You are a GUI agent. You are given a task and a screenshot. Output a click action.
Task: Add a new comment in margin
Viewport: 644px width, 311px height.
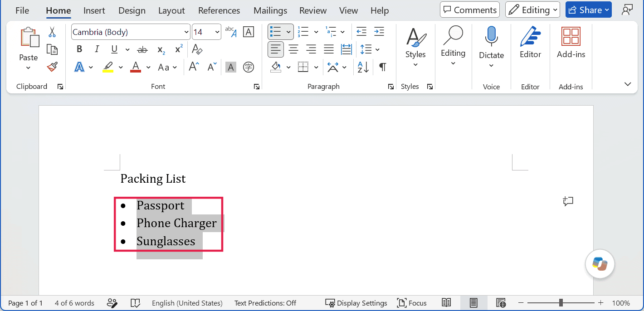tap(568, 201)
